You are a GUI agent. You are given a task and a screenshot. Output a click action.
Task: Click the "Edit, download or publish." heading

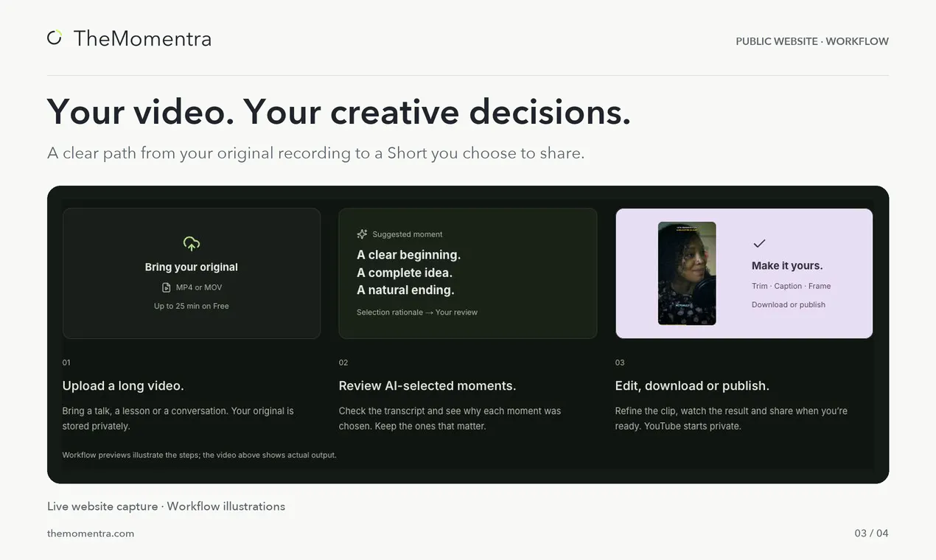pos(692,385)
